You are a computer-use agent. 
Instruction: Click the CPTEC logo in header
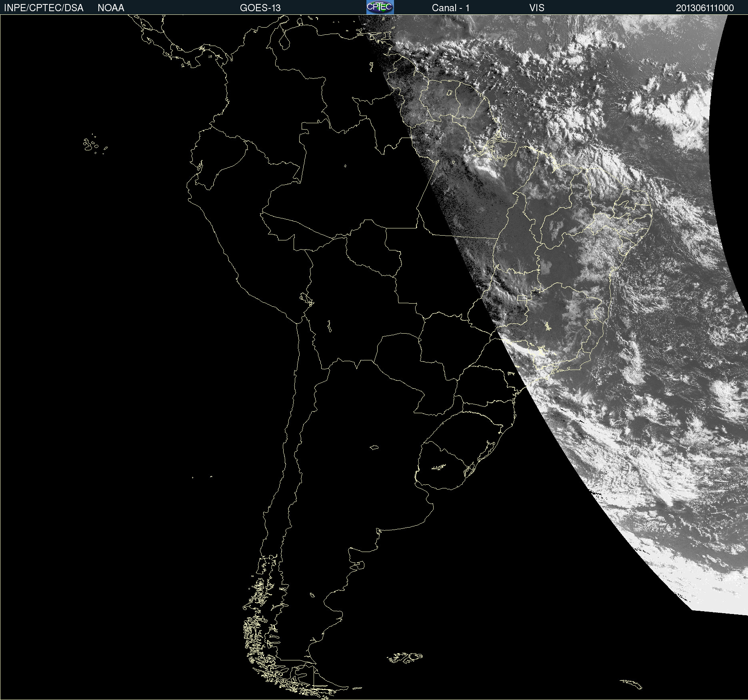tap(380, 7)
